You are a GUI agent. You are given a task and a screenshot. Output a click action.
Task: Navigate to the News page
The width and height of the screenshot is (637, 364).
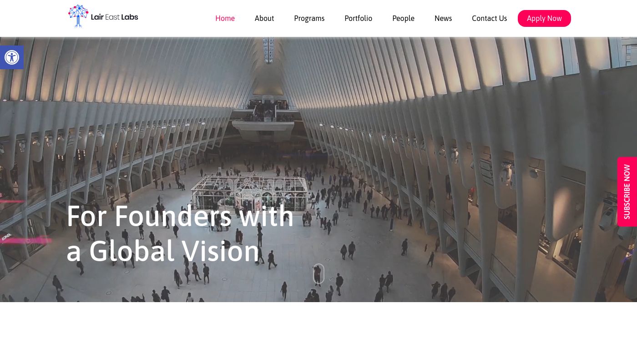[443, 18]
